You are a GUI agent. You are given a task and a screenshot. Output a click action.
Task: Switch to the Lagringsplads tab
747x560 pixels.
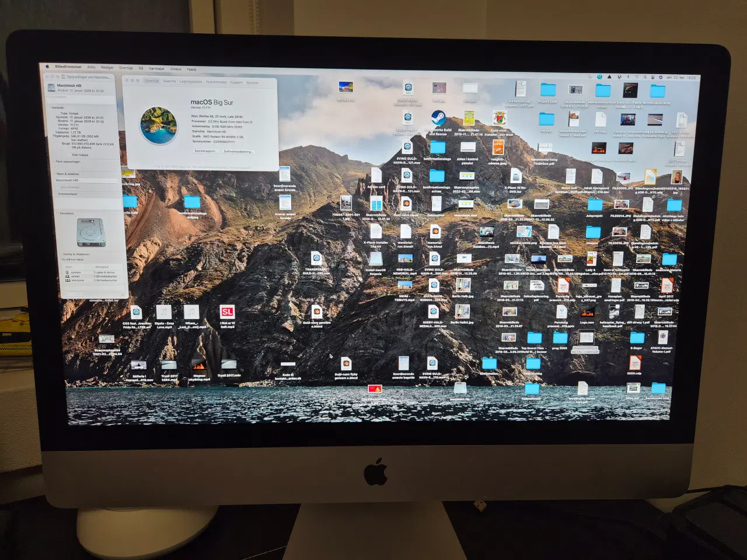tap(191, 82)
